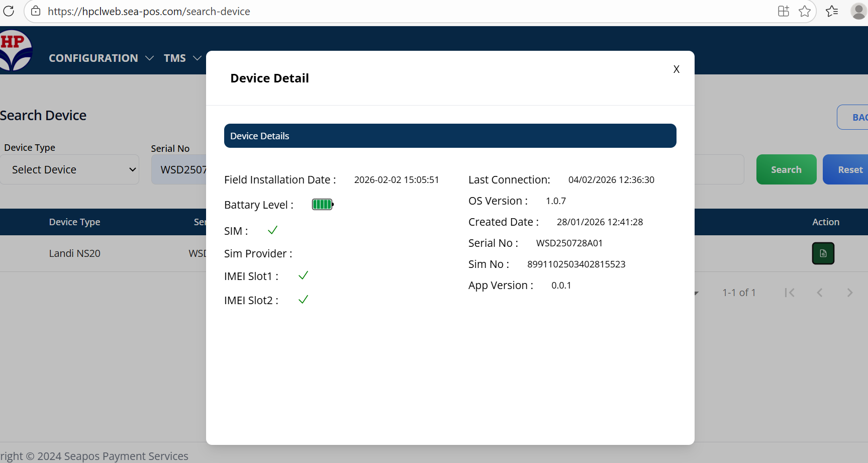
Task: Click the IMEI Slot1 checkmark
Action: pos(303,275)
